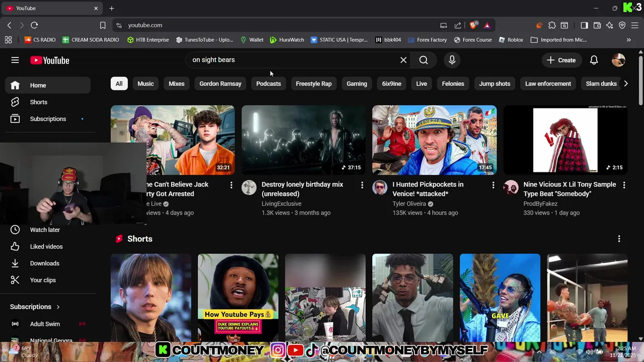
Task: Select the Felonies filter chip
Action: click(453, 83)
